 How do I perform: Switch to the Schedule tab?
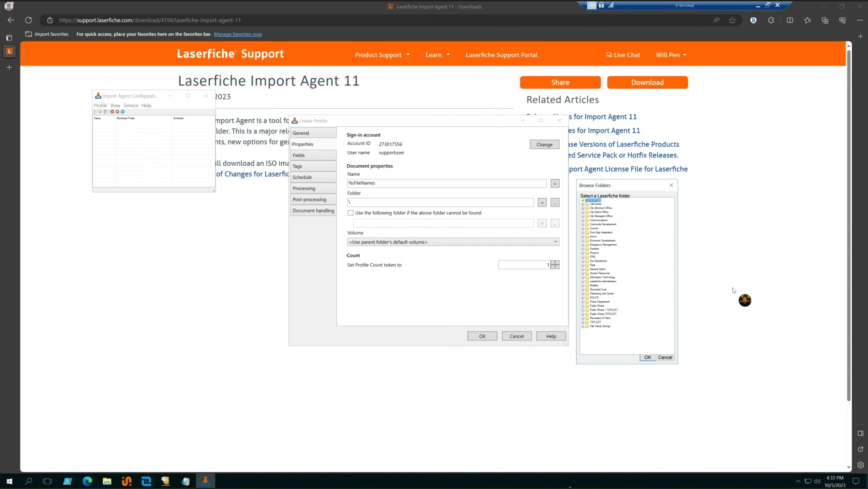click(x=302, y=177)
